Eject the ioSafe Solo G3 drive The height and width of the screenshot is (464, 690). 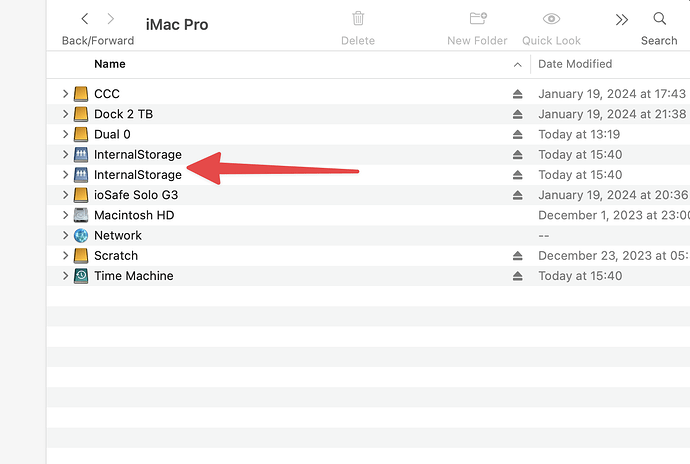517,195
